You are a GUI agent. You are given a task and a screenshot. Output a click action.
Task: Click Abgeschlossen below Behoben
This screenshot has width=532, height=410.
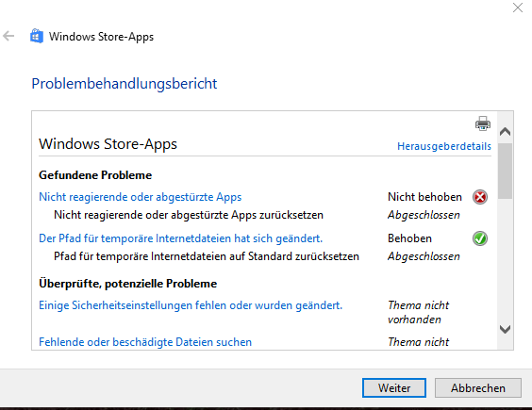424,256
